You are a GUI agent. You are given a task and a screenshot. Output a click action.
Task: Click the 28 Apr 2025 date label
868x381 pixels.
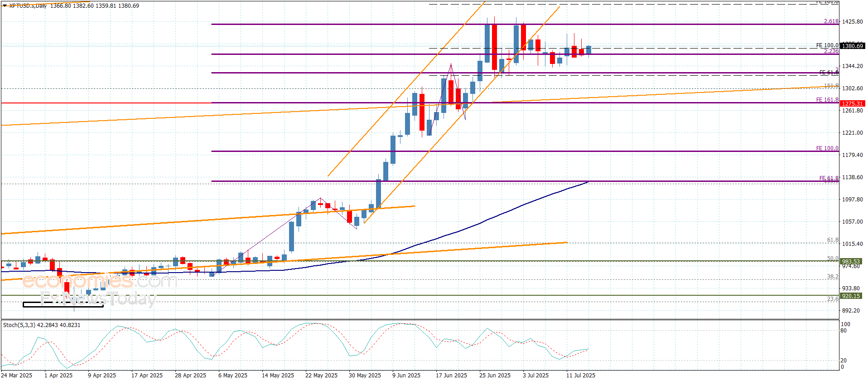coord(190,376)
